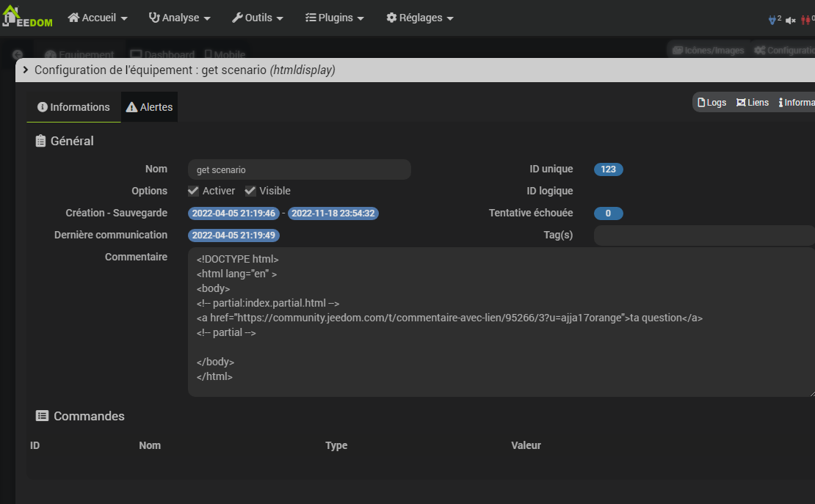Viewport: 815px width, 504px height.
Task: Click the muted speaker icon
Action: [791, 20]
